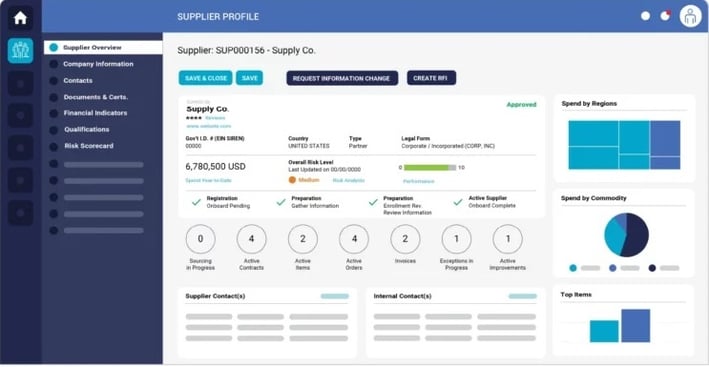Click the dark navy legend dot under the Spend by Commodity pie chart
Image resolution: width=709 pixels, height=367 pixels.
tap(652, 268)
